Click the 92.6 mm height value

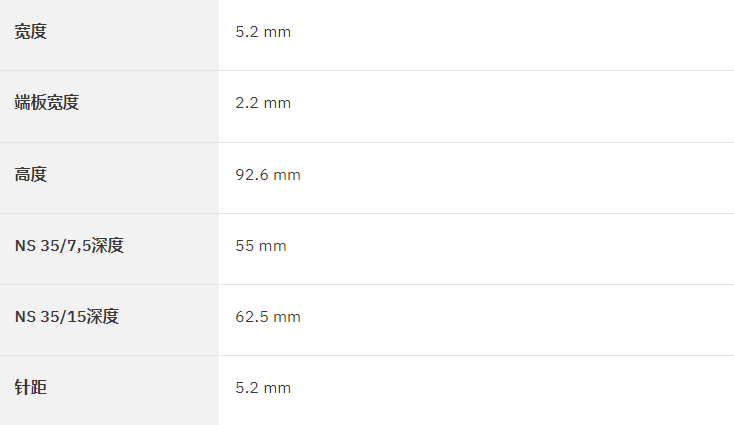[x=268, y=175]
